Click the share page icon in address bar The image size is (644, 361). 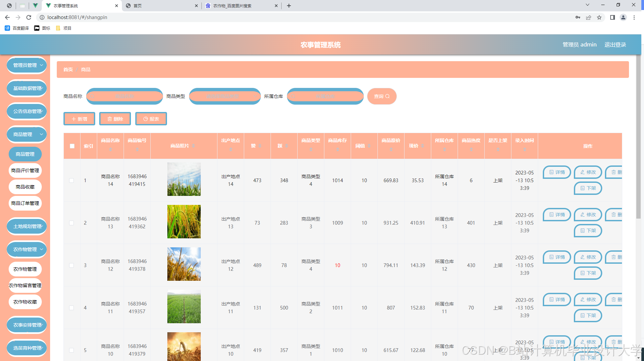point(589,17)
